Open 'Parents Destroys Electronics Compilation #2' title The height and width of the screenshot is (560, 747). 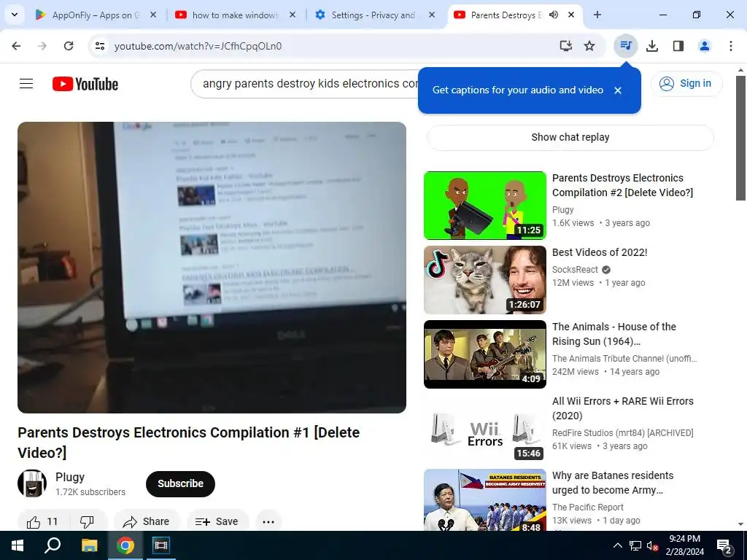click(x=622, y=185)
